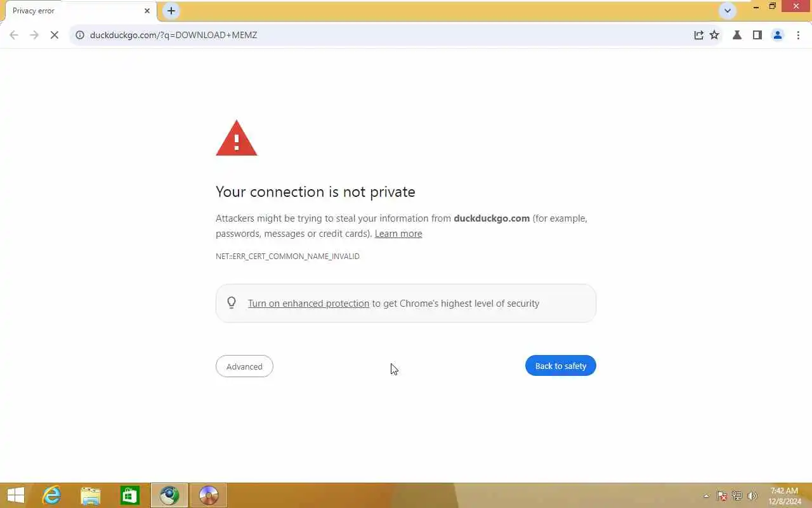Toggle the side panel icon

pos(757,35)
